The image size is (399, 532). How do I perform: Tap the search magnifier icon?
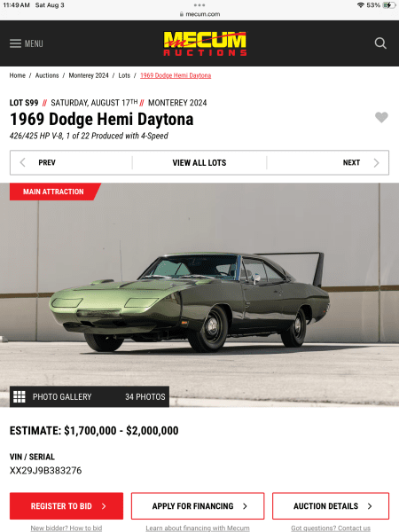pos(380,43)
